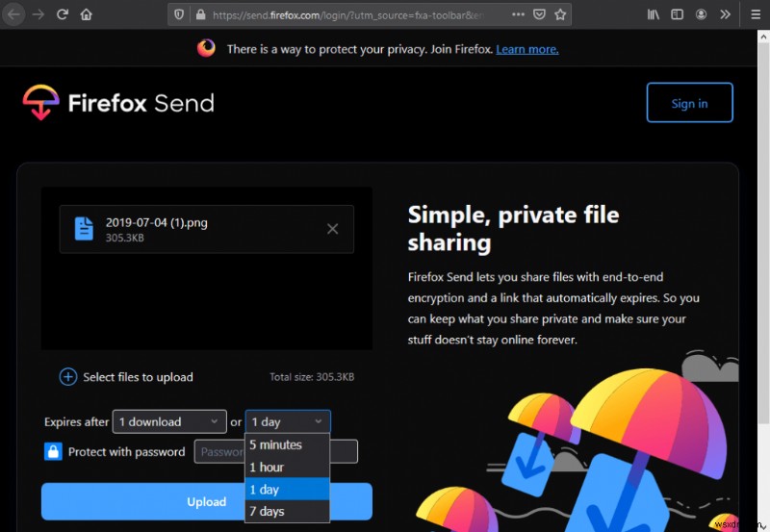Save page to Pocket icon

539,14
